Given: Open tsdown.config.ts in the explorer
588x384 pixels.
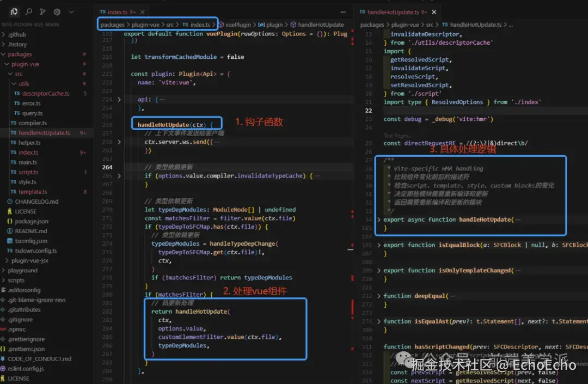Looking at the screenshot, I should coord(36,251).
